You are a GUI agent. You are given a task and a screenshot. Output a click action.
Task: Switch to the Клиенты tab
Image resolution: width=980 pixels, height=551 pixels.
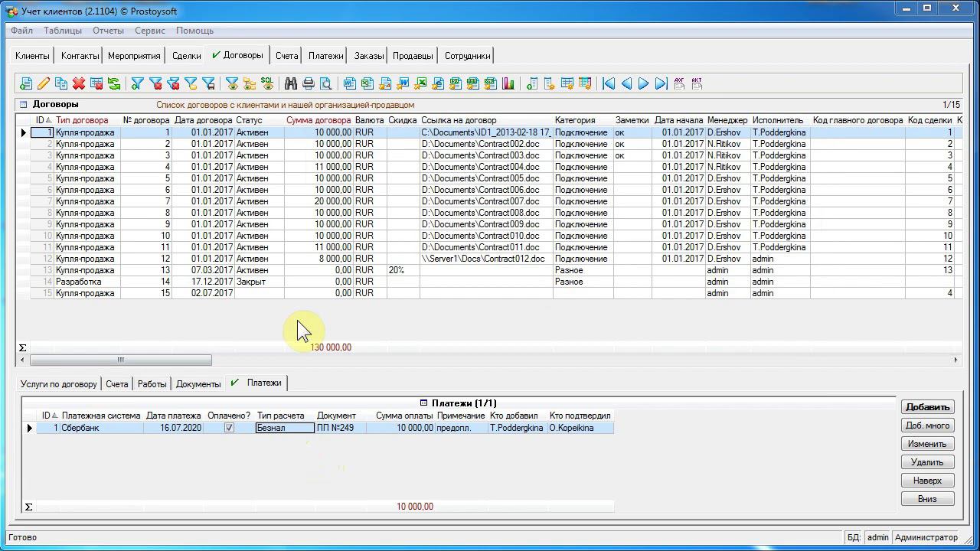(x=32, y=56)
